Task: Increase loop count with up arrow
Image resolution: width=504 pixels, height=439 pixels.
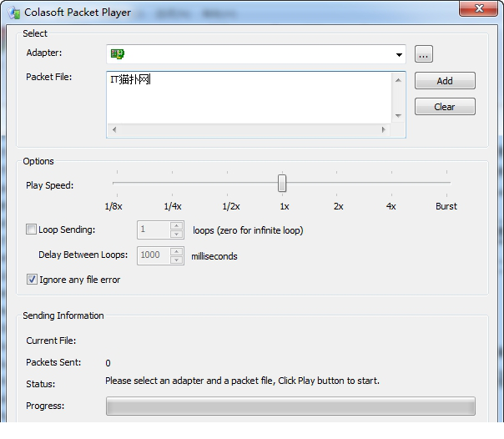Action: (176, 226)
